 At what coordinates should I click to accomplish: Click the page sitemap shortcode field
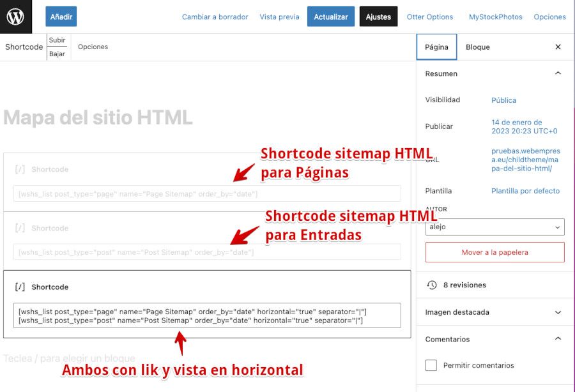tap(207, 193)
